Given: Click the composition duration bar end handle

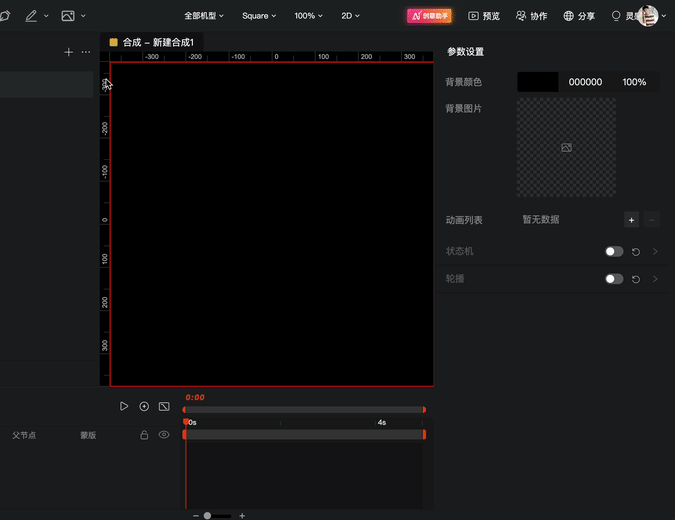Looking at the screenshot, I should point(424,434).
